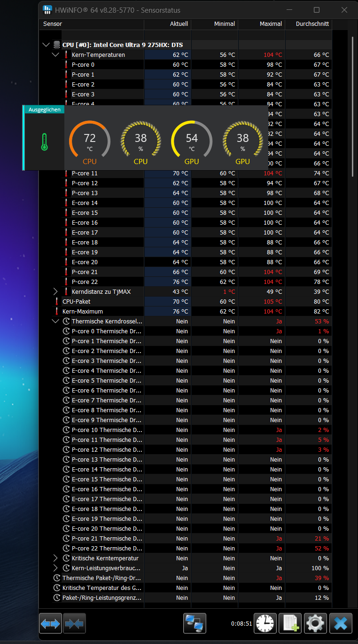This screenshot has width=358, height=644.
Task: Click clock icon beside P-core 0 Thermische Dr row
Action: [66, 331]
